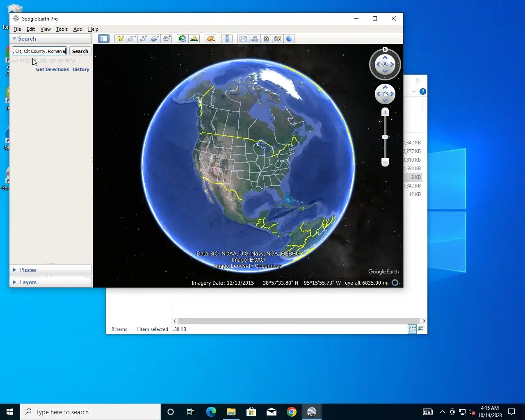The height and width of the screenshot is (420, 525).
Task: Select the Add Image Overlay tool
Action: (155, 39)
